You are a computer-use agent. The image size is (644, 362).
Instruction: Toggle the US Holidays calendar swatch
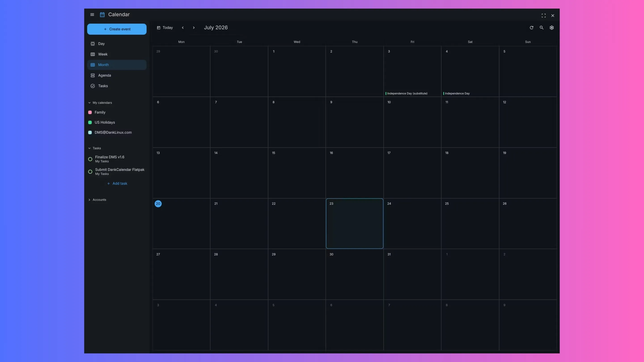[x=90, y=122]
